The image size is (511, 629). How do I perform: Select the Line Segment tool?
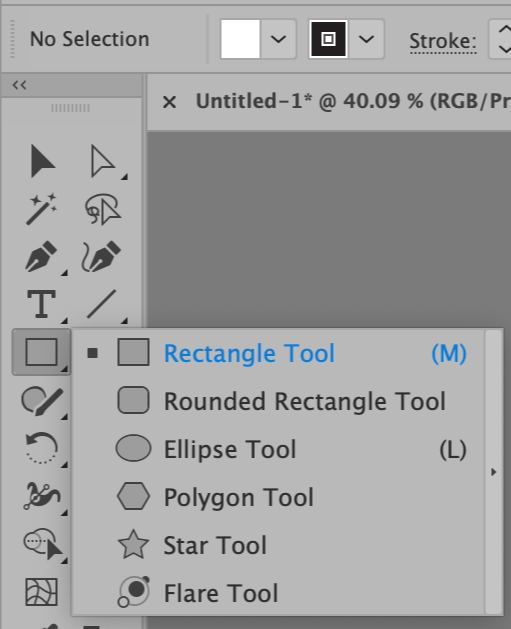[x=102, y=304]
